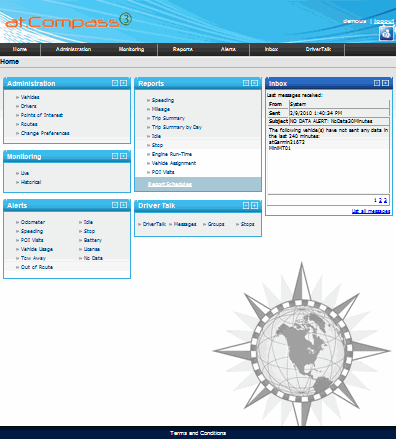Open Vehicles in the Administration panel
396x440 pixels.
pos(30,97)
